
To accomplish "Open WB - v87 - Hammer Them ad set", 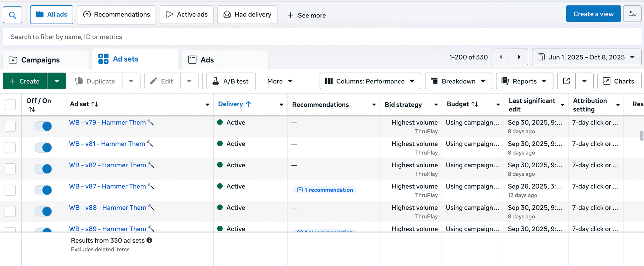I will (107, 186).
